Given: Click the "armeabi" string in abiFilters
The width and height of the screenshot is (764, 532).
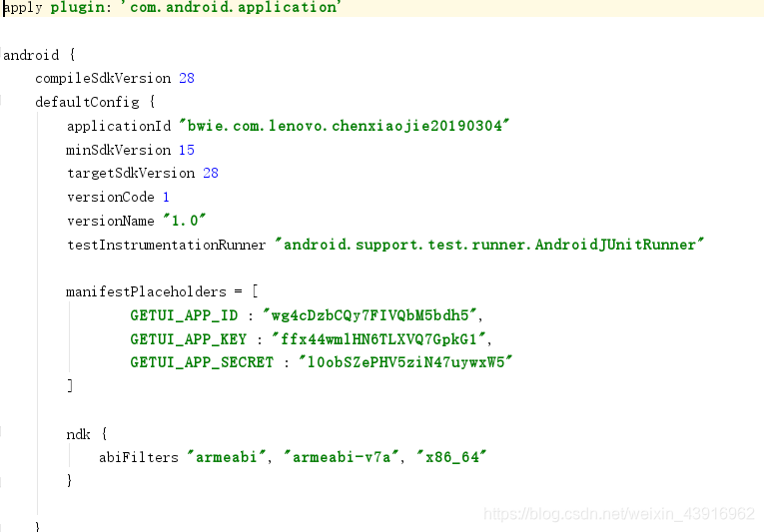Looking at the screenshot, I should coord(227,457).
